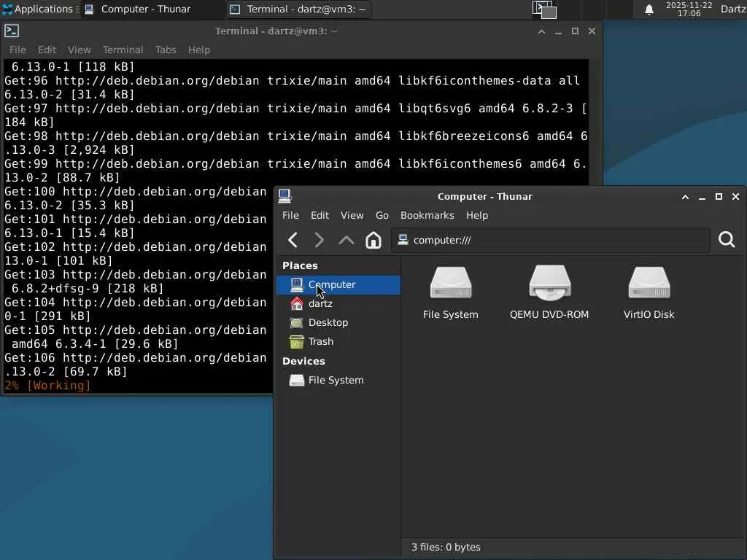The height and width of the screenshot is (560, 747).
Task: Close the Terminal window
Action: click(592, 31)
